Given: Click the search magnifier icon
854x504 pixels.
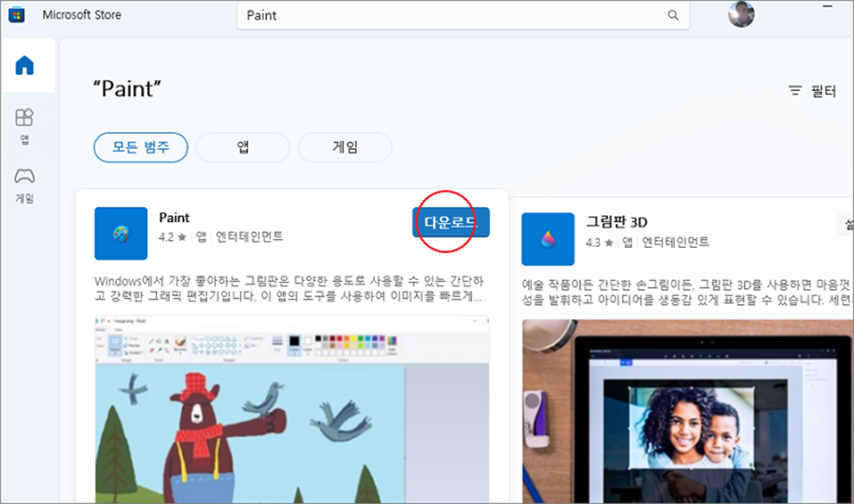Looking at the screenshot, I should pos(673,15).
